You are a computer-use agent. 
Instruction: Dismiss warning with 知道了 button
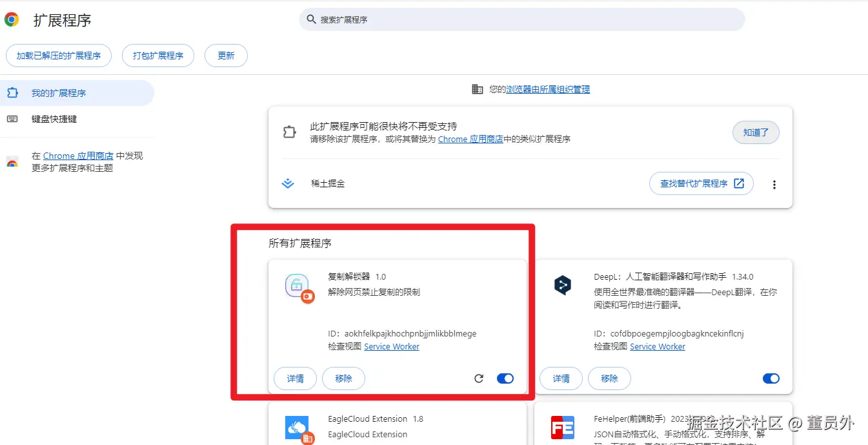coord(756,132)
